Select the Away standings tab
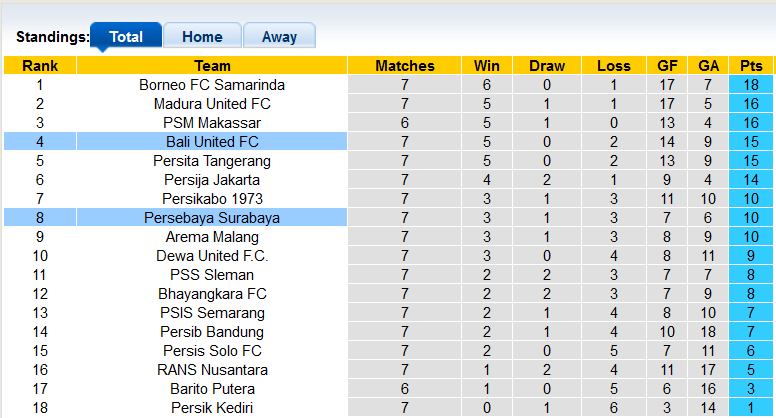This screenshot has width=776, height=418. click(279, 37)
